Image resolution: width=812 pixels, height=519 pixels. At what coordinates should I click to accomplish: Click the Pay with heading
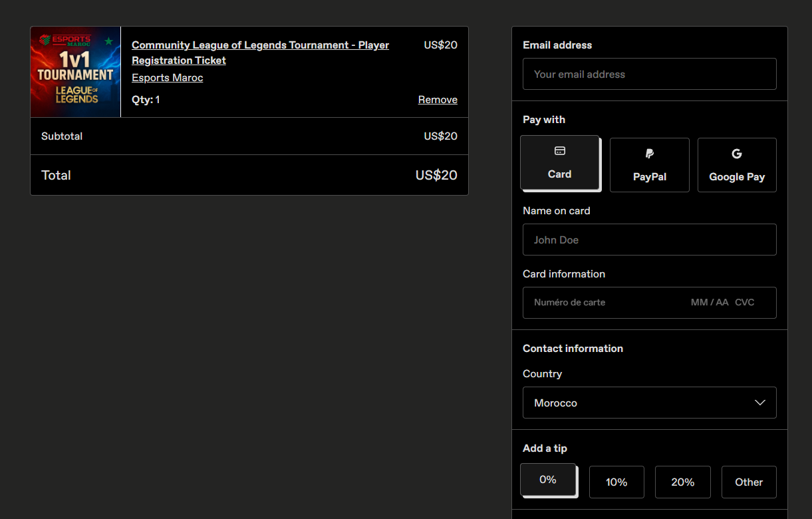[544, 119]
